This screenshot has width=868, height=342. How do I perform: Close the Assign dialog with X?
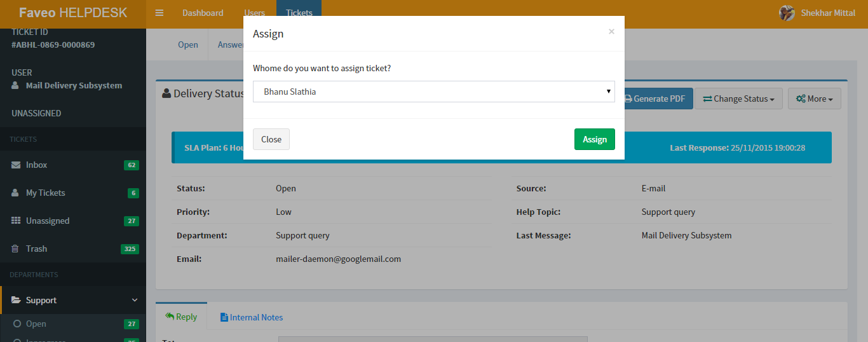[611, 31]
